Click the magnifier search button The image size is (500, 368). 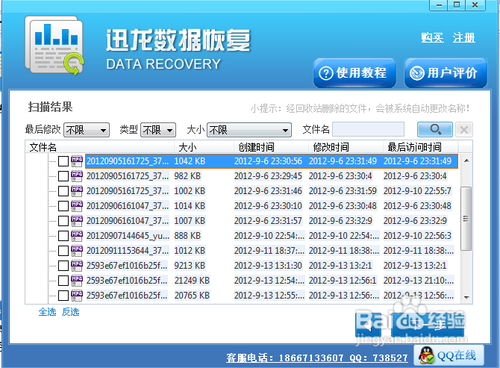[435, 129]
